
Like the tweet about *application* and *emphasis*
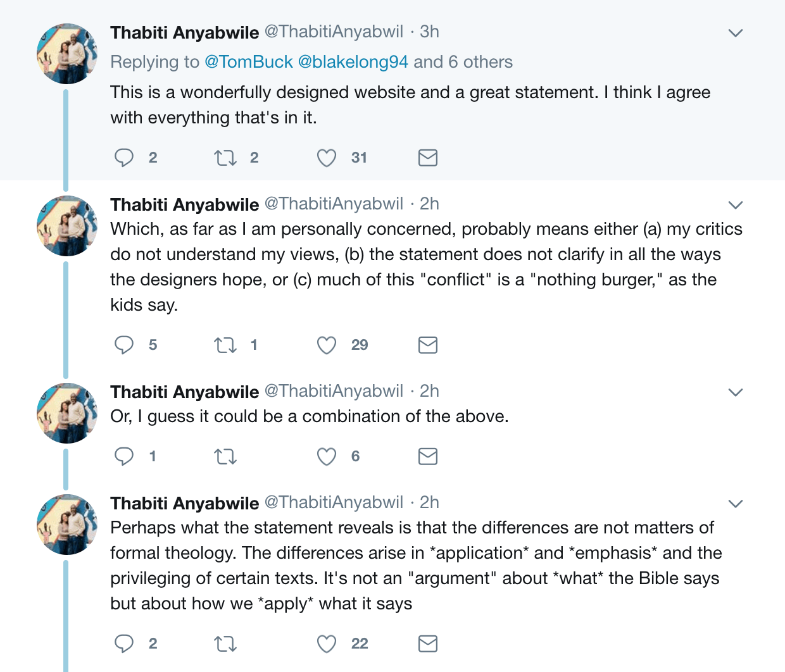(327, 644)
